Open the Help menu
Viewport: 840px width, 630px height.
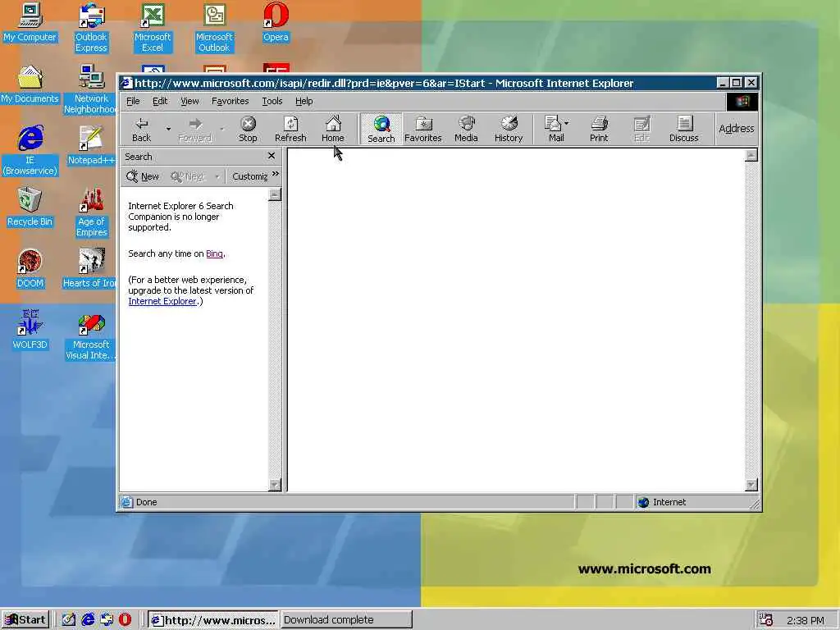tap(304, 101)
